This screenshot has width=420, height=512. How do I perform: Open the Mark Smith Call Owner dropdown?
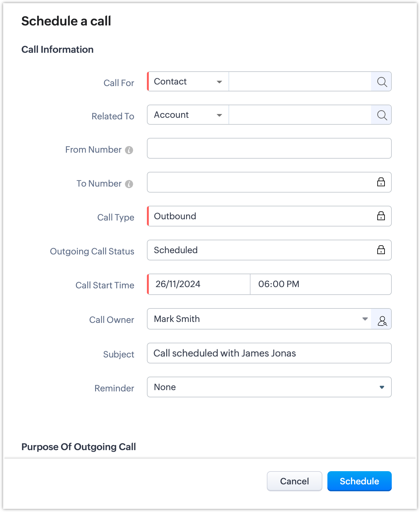(x=259, y=319)
